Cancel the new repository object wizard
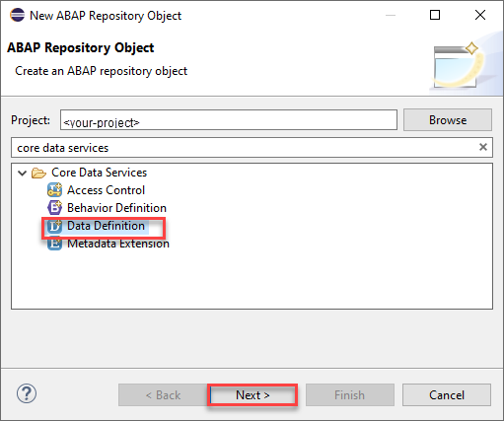The image size is (504, 421). [x=447, y=394]
